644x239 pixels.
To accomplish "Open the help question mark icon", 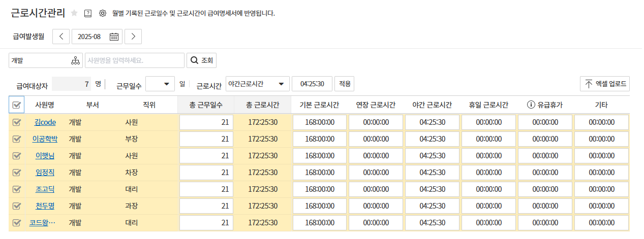I will [x=88, y=13].
